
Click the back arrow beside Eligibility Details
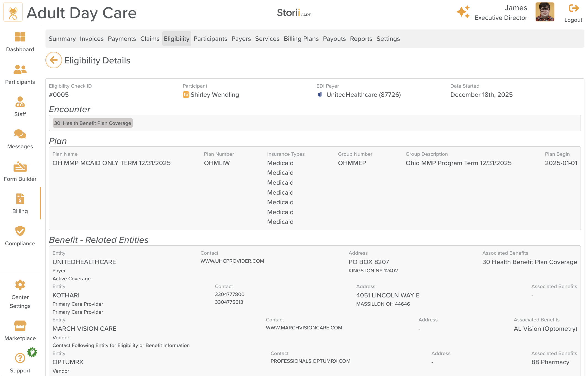pyautogui.click(x=53, y=60)
